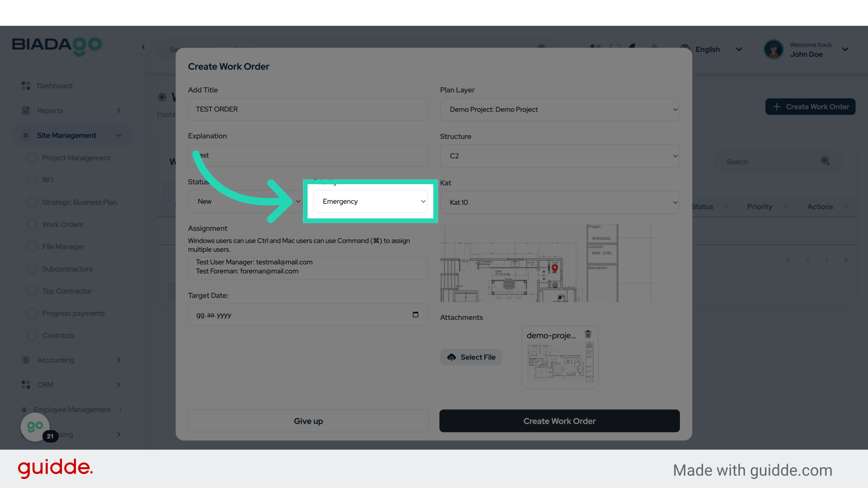This screenshot has height=488, width=868.
Task: Click the Dashboard icon in sidebar
Action: pos(26,86)
